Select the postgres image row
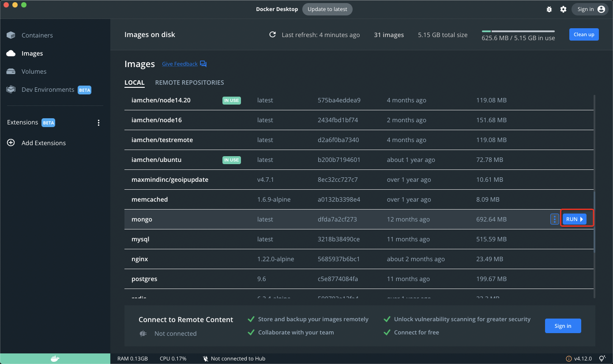 click(359, 279)
